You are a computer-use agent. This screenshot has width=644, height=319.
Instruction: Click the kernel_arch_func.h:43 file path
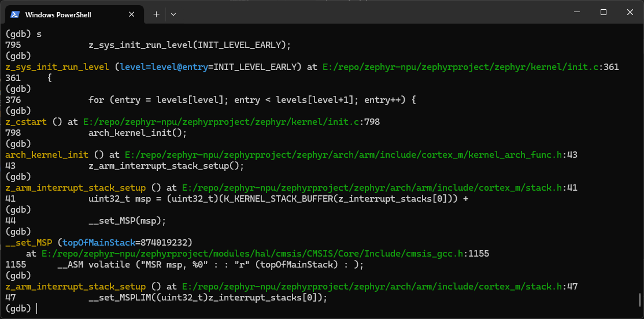click(351, 155)
